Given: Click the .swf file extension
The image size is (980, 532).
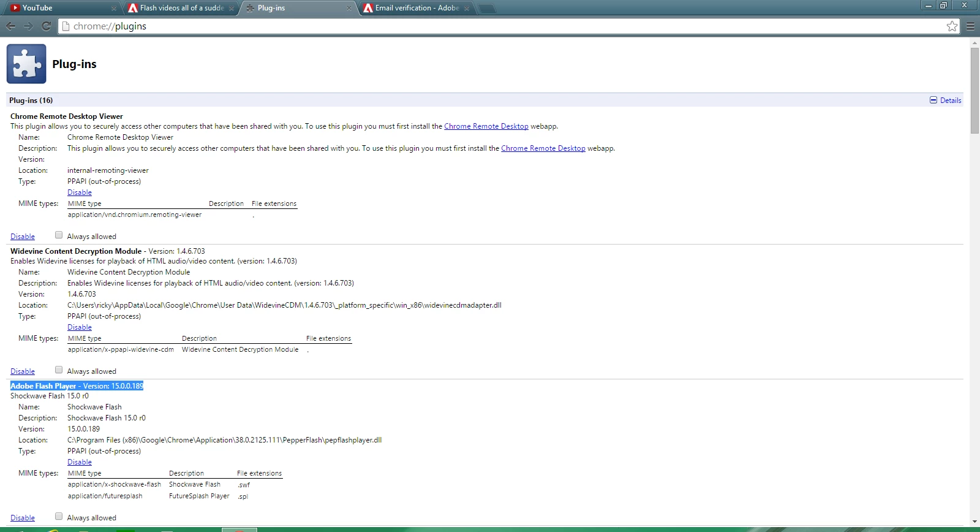Looking at the screenshot, I should click(244, 485).
